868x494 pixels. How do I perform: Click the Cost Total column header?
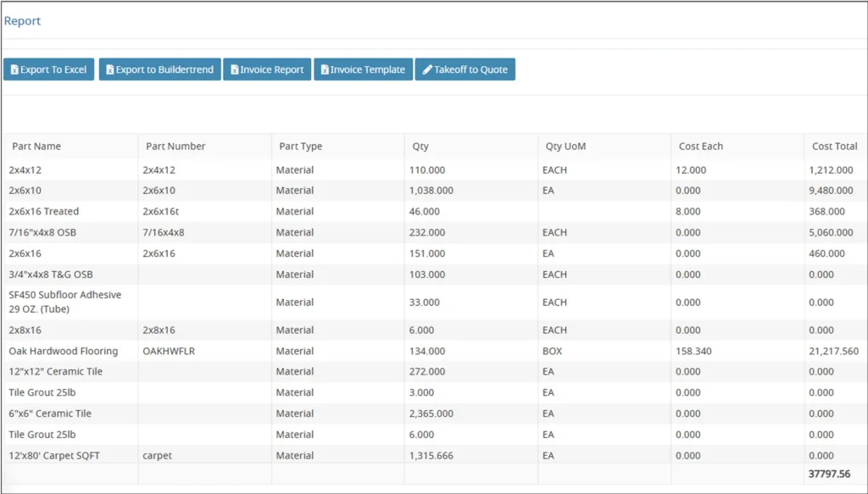834,147
